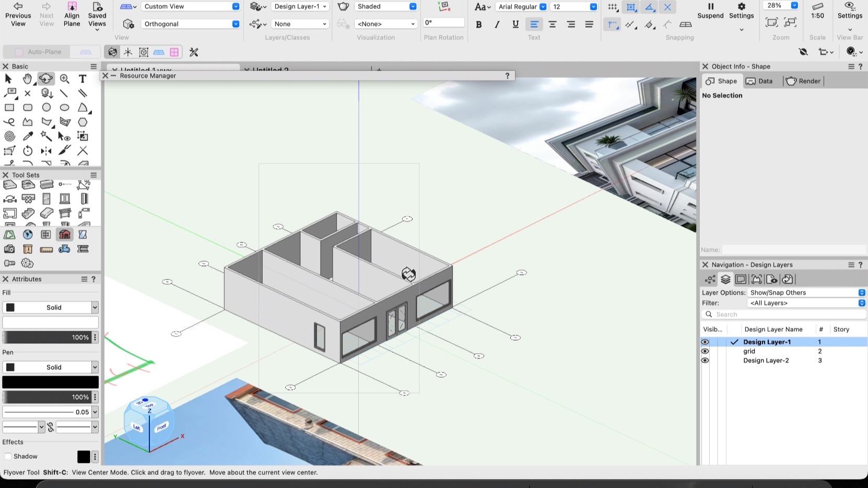Select the Flyover tool in Basic palette
The width and height of the screenshot is (868, 488).
46,78
